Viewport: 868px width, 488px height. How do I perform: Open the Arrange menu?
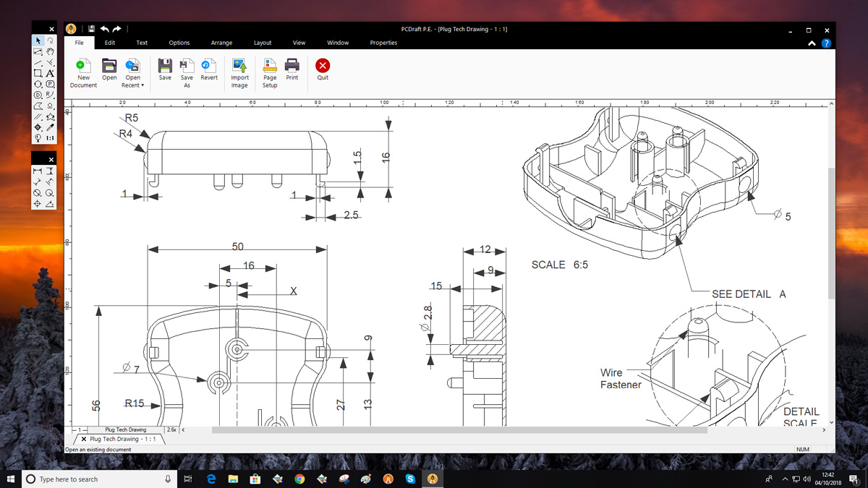coord(221,43)
